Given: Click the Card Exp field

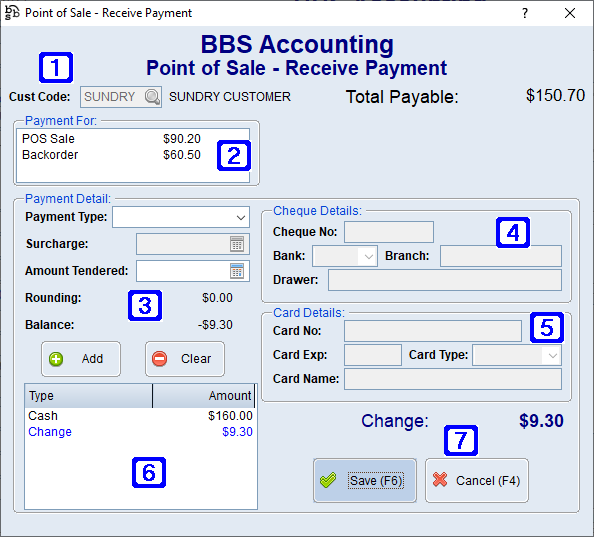Looking at the screenshot, I should point(373,355).
